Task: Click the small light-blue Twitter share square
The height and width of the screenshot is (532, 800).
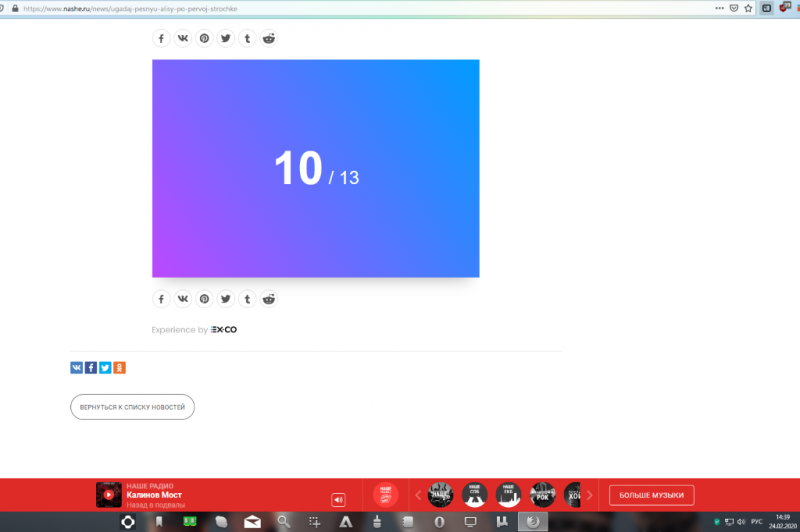Action: (x=105, y=368)
